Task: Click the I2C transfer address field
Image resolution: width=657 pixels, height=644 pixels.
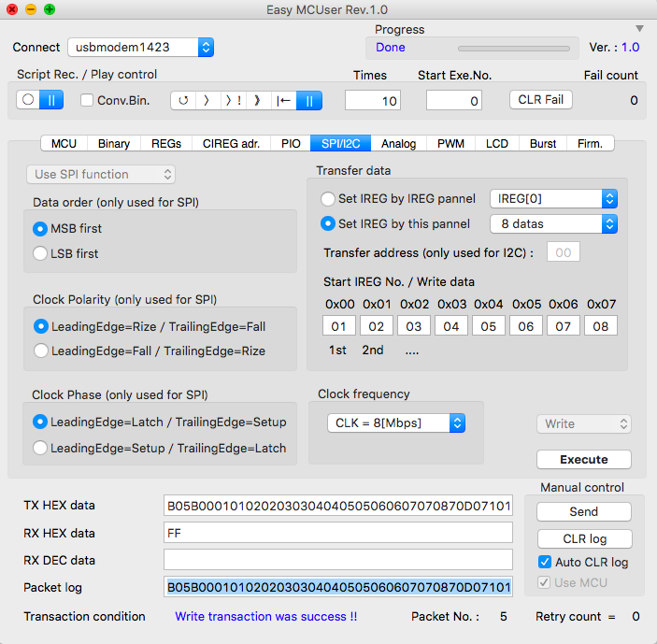Action: (x=564, y=251)
